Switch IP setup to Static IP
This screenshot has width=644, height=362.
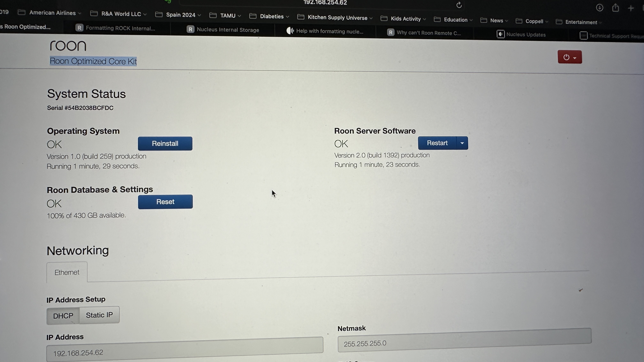point(99,315)
